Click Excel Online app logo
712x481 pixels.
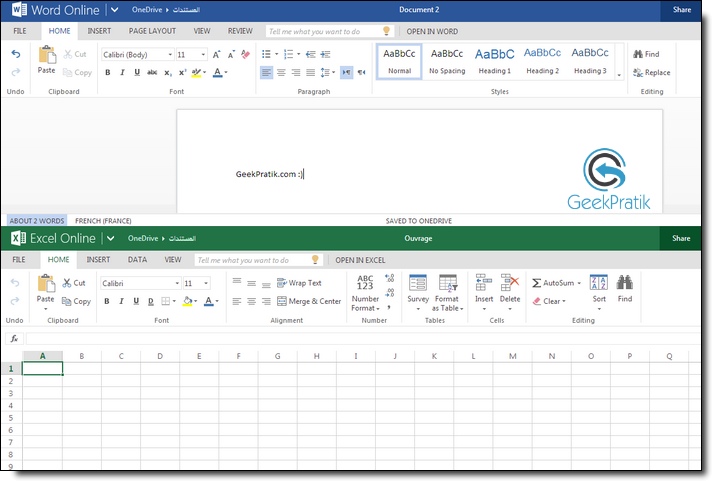coord(18,238)
